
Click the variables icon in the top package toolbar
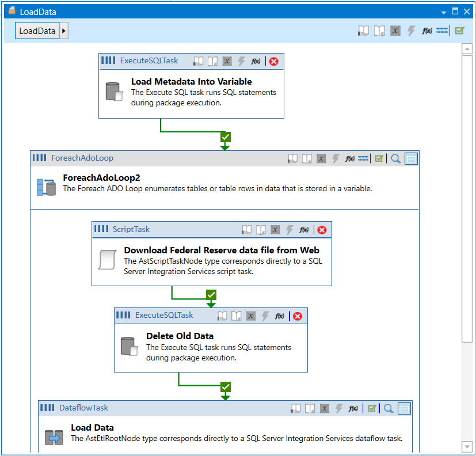pos(395,31)
